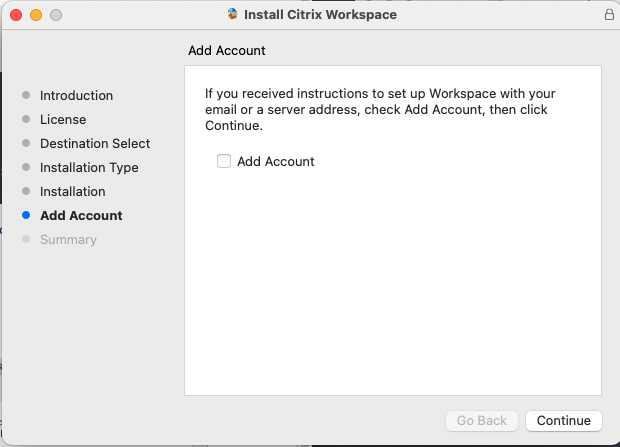620x447 pixels.
Task: Close the installer with the red button
Action: (16, 15)
